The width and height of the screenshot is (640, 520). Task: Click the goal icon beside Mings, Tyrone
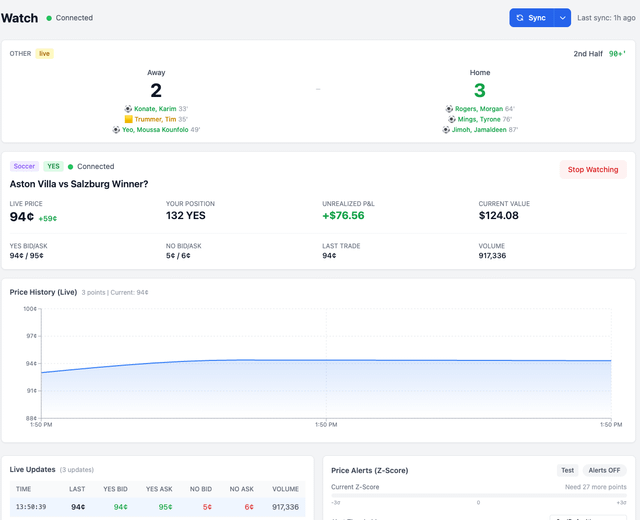pos(450,119)
